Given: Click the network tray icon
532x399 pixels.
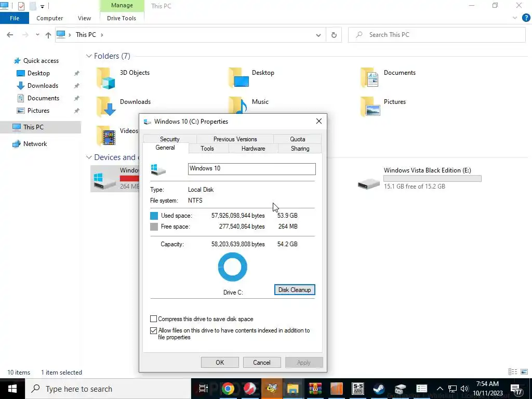Looking at the screenshot, I should click(x=453, y=389).
